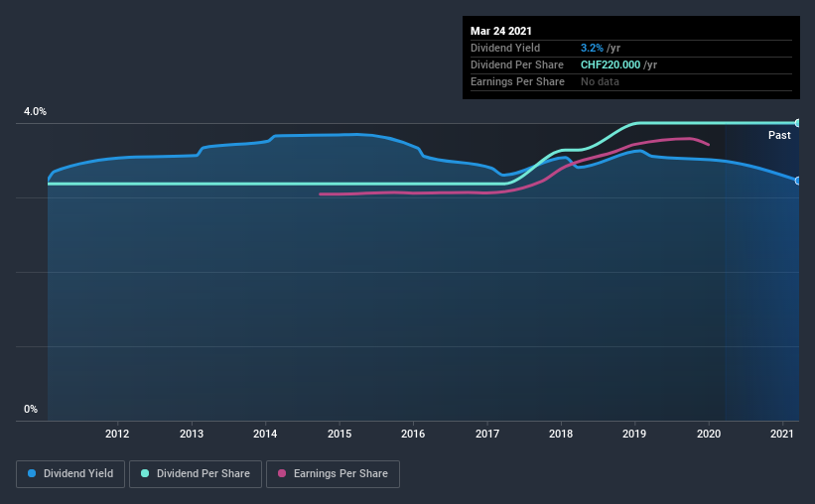
Task: Click the No data Earnings Per Share value
Action: [x=600, y=81]
